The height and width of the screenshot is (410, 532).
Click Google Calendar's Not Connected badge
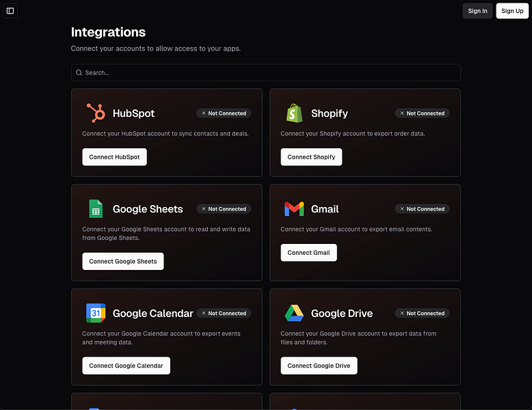tap(224, 314)
